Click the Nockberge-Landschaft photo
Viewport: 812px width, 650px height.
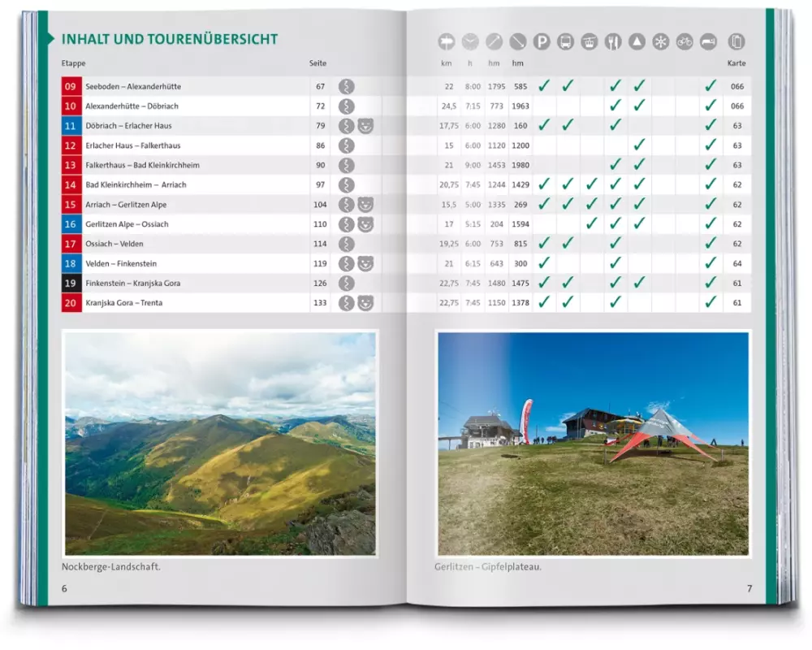220,443
